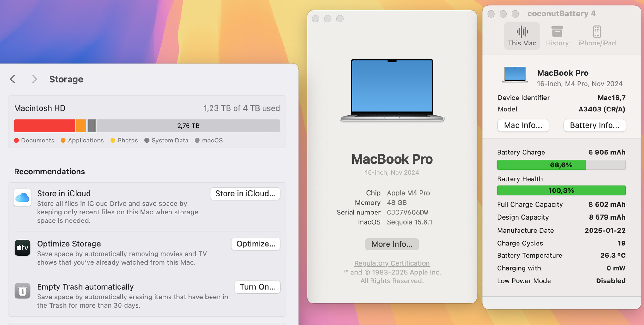Open Mac Info… in coconutBattery
644x325 pixels.
[x=523, y=125]
